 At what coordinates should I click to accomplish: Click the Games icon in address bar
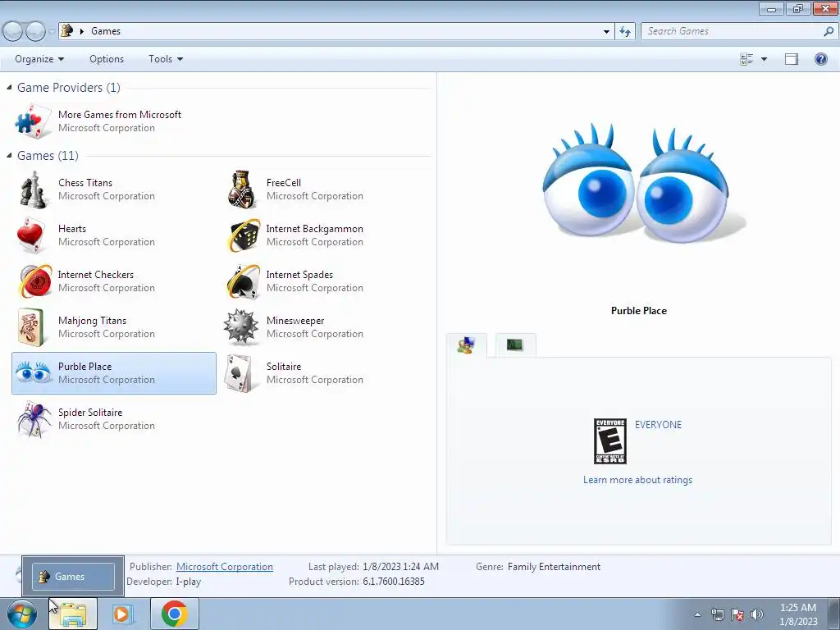pyautogui.click(x=66, y=30)
